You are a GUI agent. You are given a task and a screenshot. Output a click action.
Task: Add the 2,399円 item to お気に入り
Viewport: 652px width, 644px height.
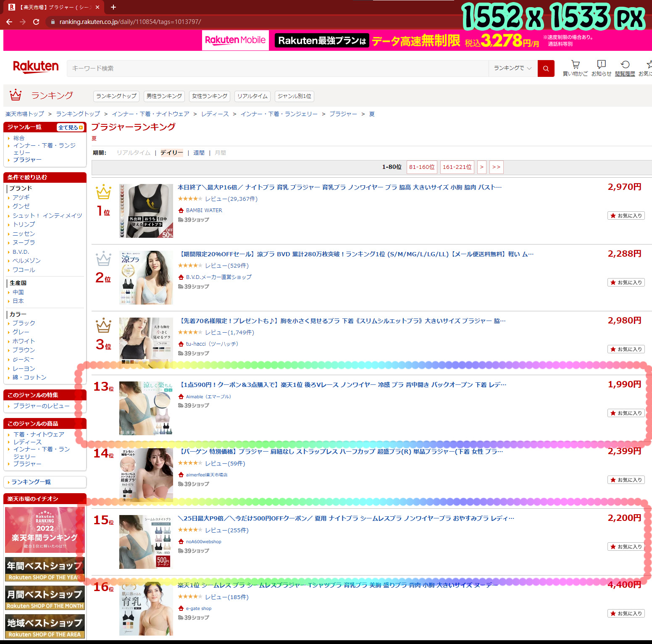pos(626,480)
